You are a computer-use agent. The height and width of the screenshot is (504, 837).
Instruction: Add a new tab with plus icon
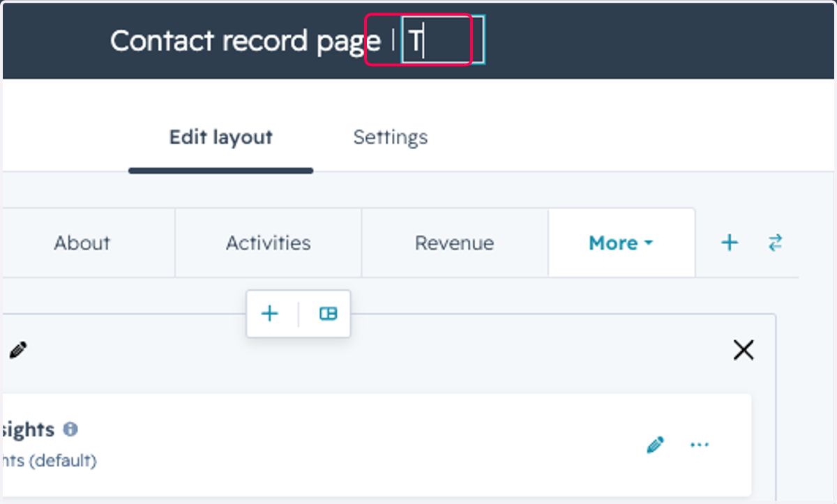pos(730,243)
